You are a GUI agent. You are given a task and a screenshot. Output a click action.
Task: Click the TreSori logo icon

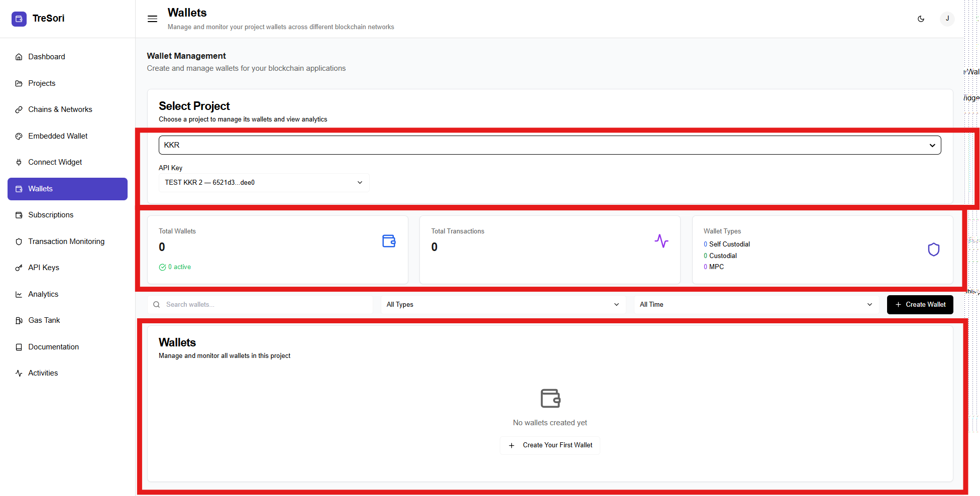[19, 19]
